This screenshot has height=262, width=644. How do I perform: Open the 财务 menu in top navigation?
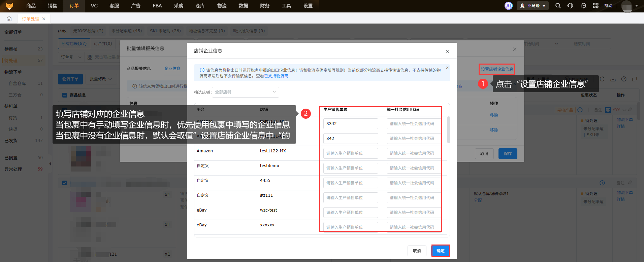coord(265,6)
